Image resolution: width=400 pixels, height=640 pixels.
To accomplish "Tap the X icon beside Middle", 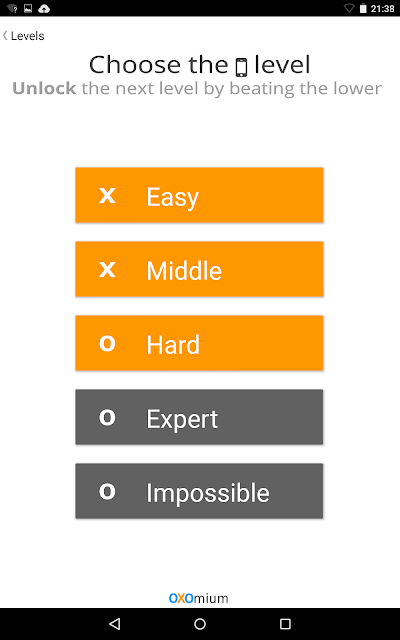I will point(107,269).
